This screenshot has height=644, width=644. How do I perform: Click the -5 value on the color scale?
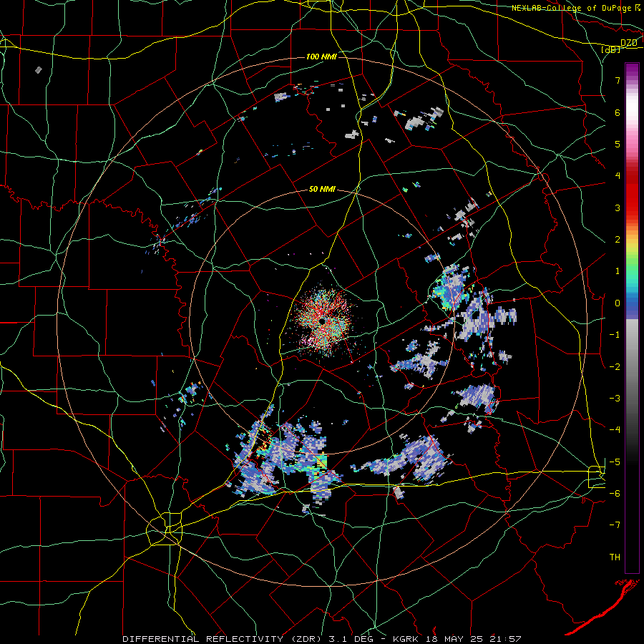[615, 462]
